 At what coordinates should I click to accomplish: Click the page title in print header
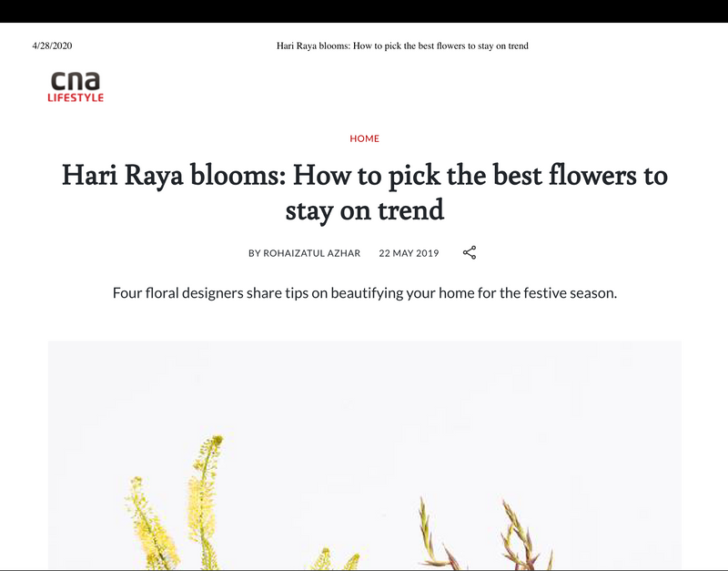coord(402,46)
